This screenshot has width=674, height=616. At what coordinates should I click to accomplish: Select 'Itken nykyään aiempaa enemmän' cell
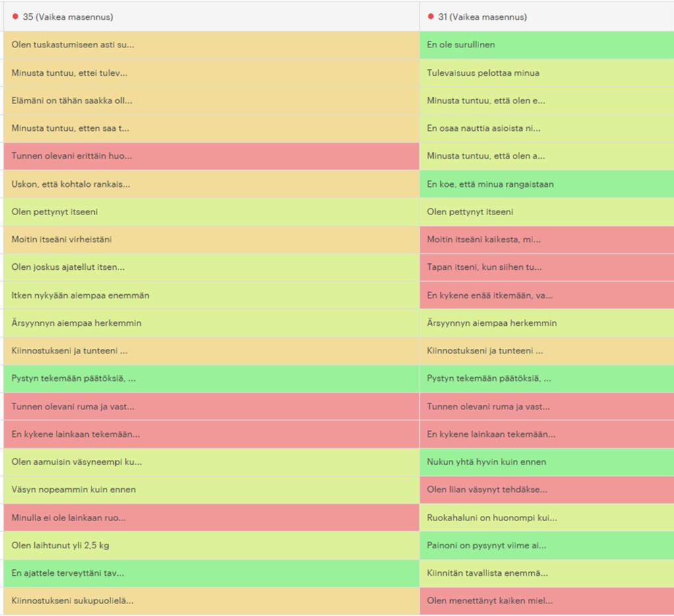(x=211, y=295)
